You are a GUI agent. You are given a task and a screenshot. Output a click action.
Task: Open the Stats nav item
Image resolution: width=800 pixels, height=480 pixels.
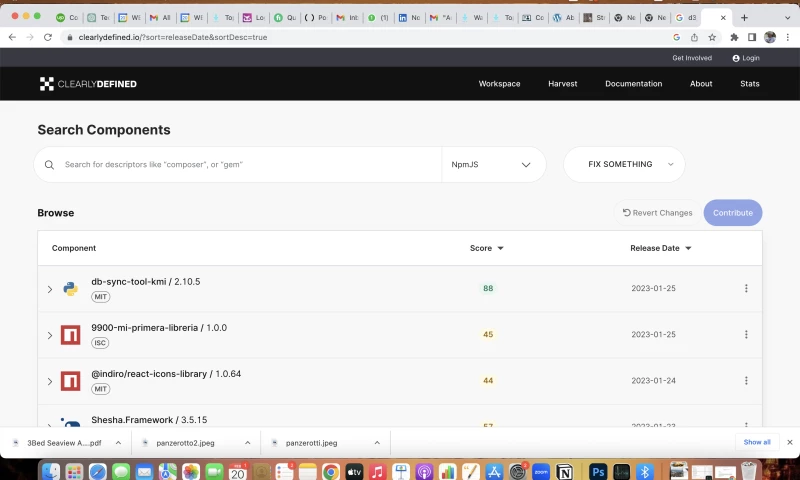point(749,84)
